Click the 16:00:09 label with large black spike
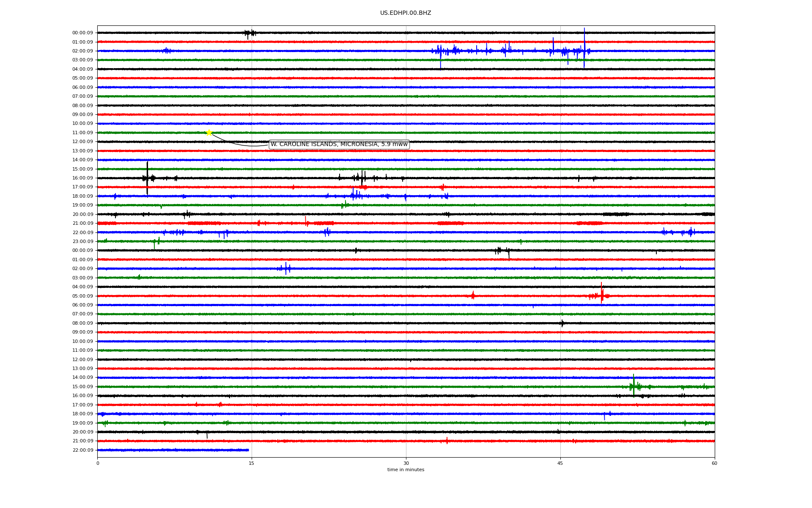This screenshot has width=812, height=508. (82, 178)
